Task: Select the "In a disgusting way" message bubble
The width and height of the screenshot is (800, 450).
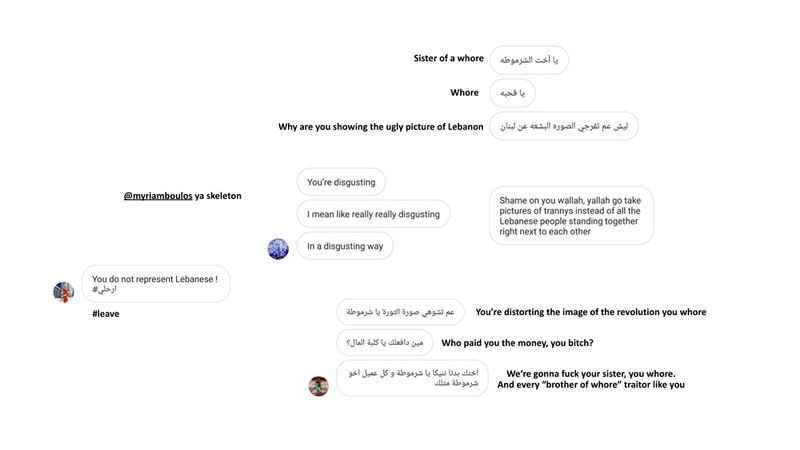Action: click(x=345, y=246)
